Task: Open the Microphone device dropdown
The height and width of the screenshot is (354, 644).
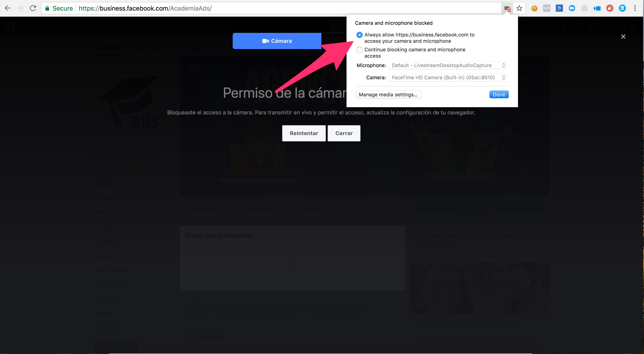Action: point(448,65)
